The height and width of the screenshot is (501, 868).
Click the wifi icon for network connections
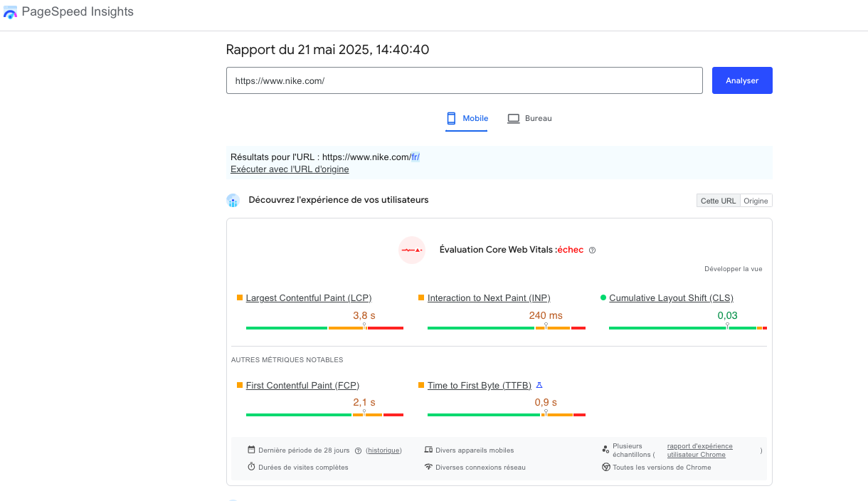click(x=428, y=467)
